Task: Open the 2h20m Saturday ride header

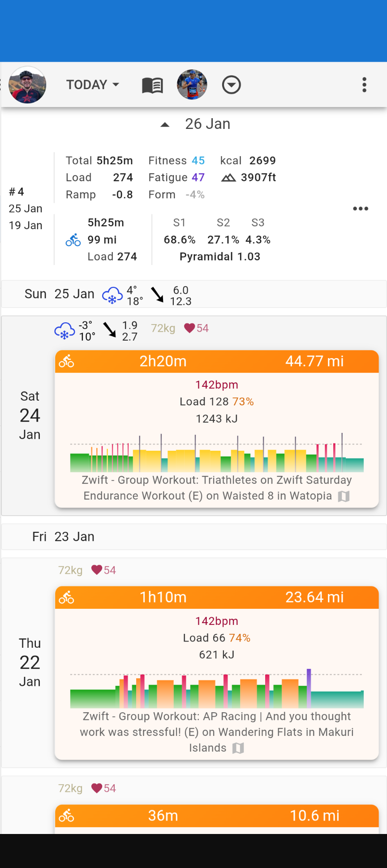Action: [x=217, y=361]
